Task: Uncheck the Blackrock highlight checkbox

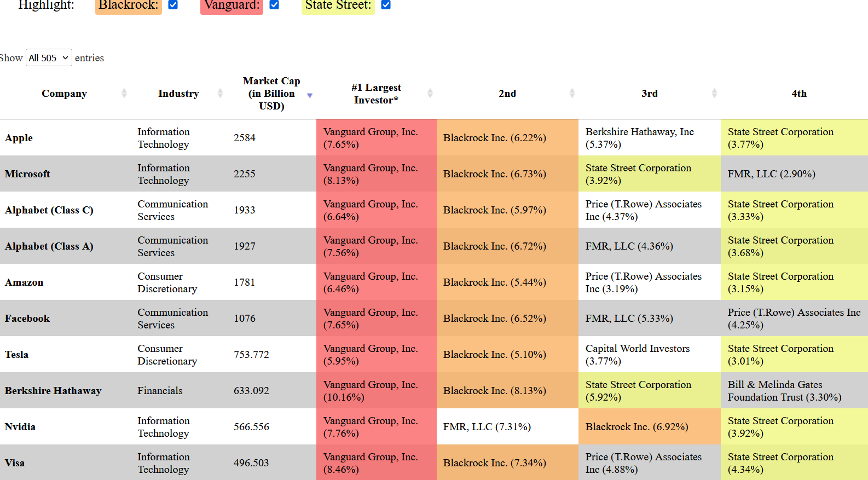Action: (173, 5)
